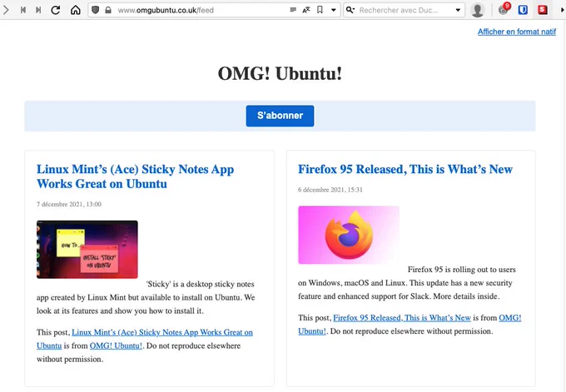Image resolution: width=566 pixels, height=392 pixels.
Task: Click the date 7 décembre 2021, 13:00
Action: (x=69, y=204)
